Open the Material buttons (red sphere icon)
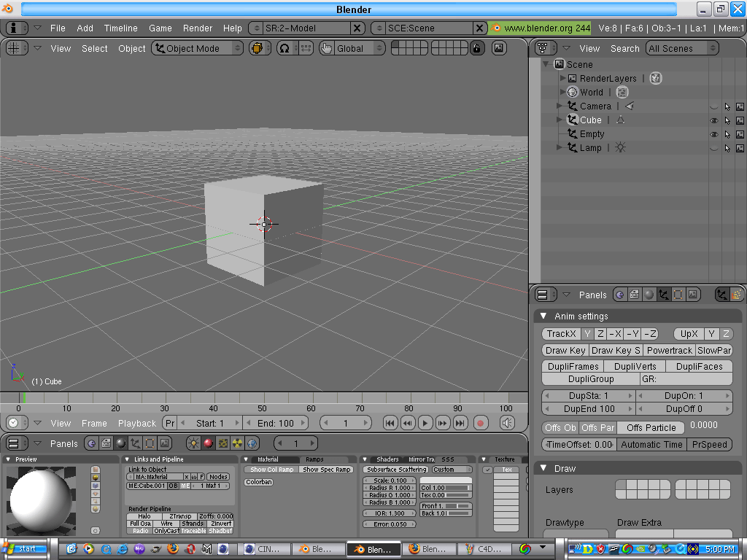 pyautogui.click(x=209, y=443)
